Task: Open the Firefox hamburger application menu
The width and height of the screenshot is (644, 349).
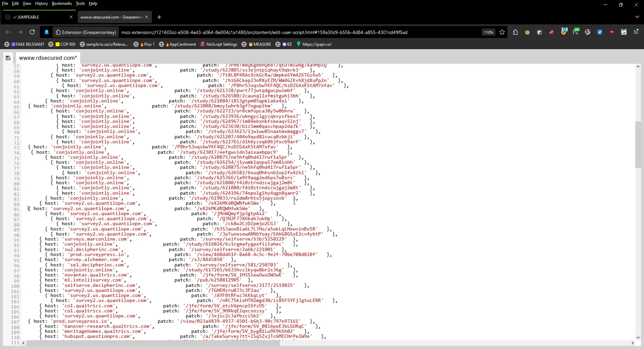Action: pos(636,32)
